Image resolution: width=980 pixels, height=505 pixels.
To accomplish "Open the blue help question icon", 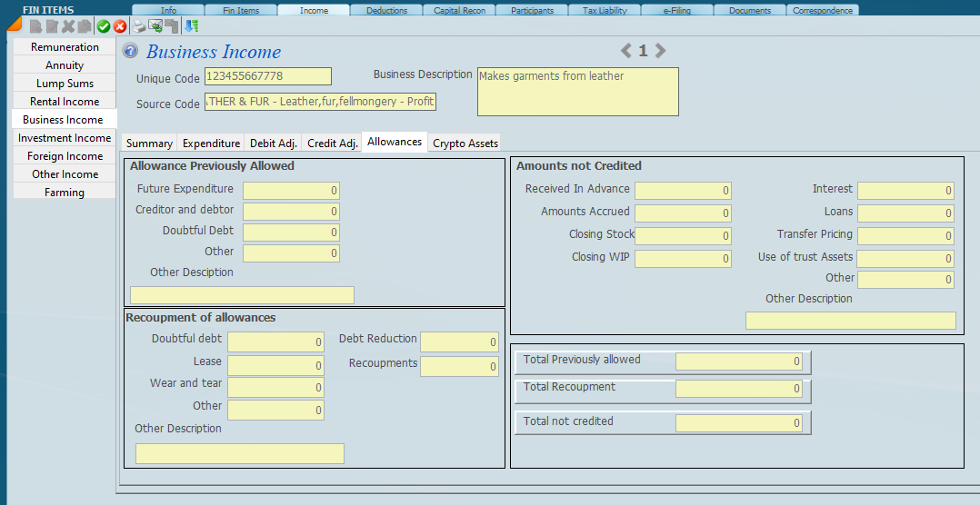I will point(130,52).
